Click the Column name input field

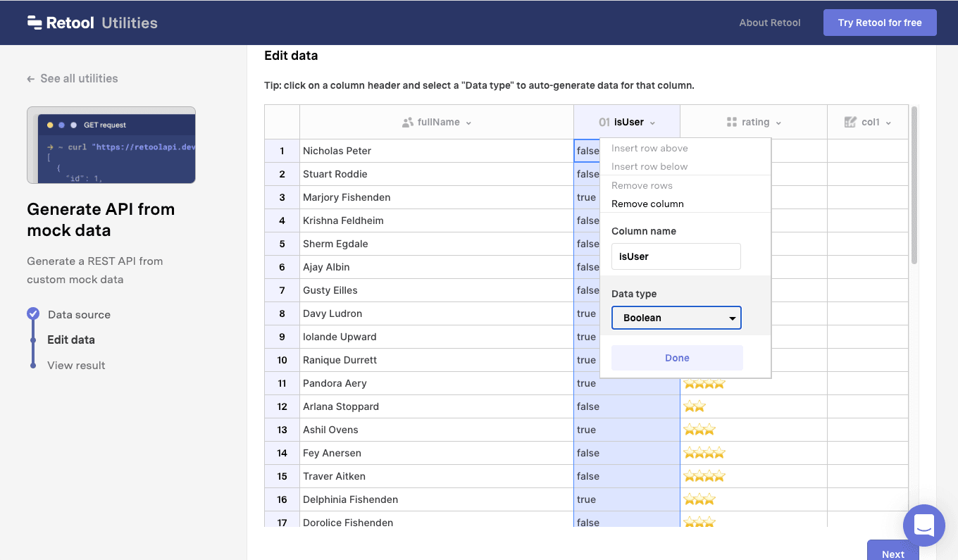click(x=676, y=256)
